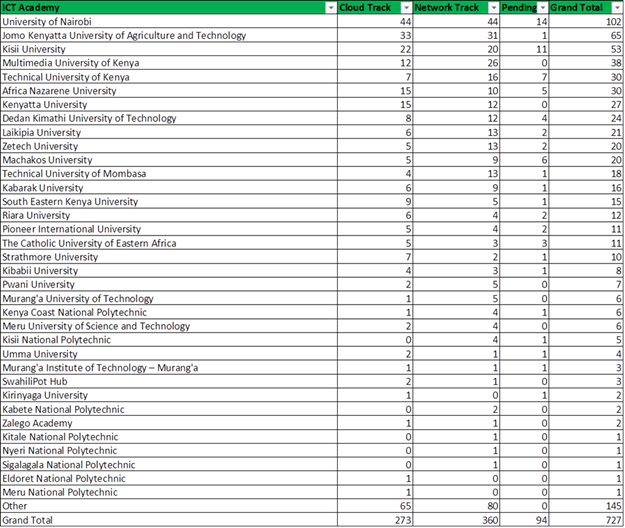Click the Technical University of Kenya cell
The width and height of the screenshot is (625, 528).
(66, 77)
